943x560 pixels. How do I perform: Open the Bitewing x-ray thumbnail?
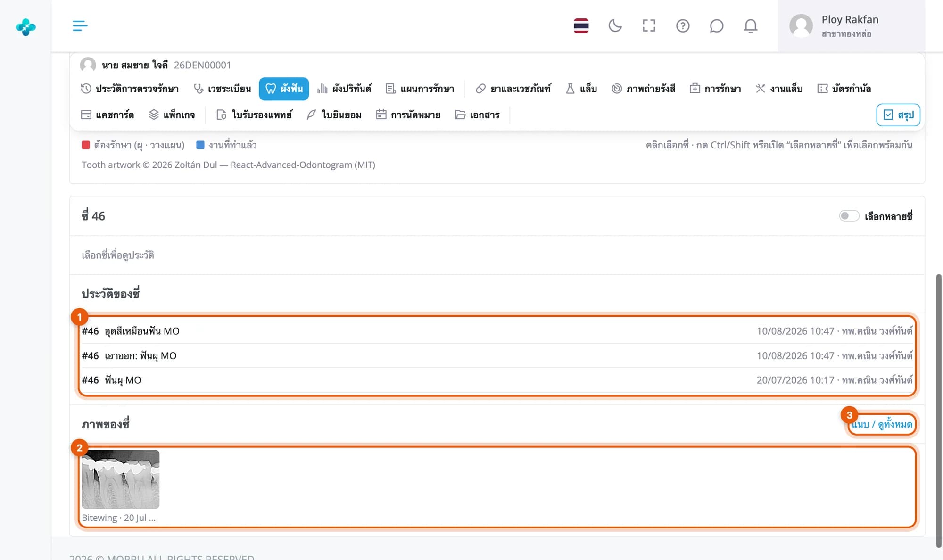pyautogui.click(x=120, y=479)
